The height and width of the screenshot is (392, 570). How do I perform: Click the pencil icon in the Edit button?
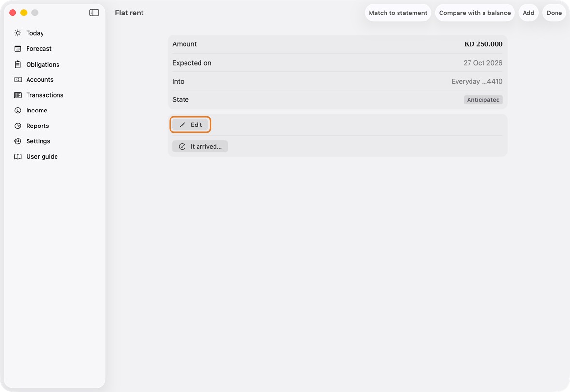(x=182, y=125)
